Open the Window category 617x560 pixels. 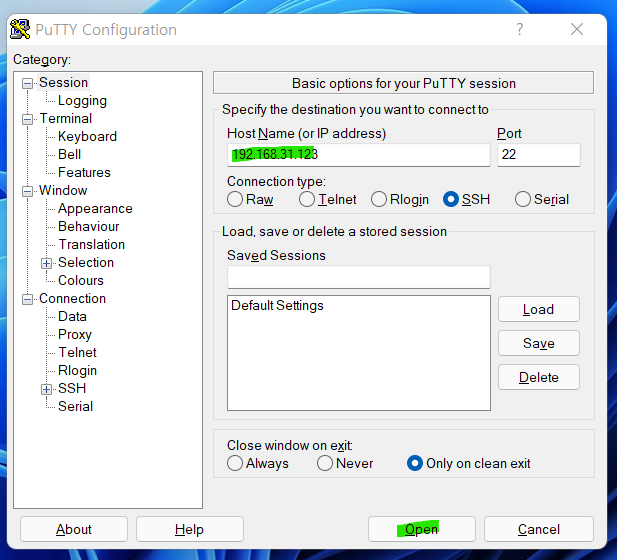pos(63,190)
